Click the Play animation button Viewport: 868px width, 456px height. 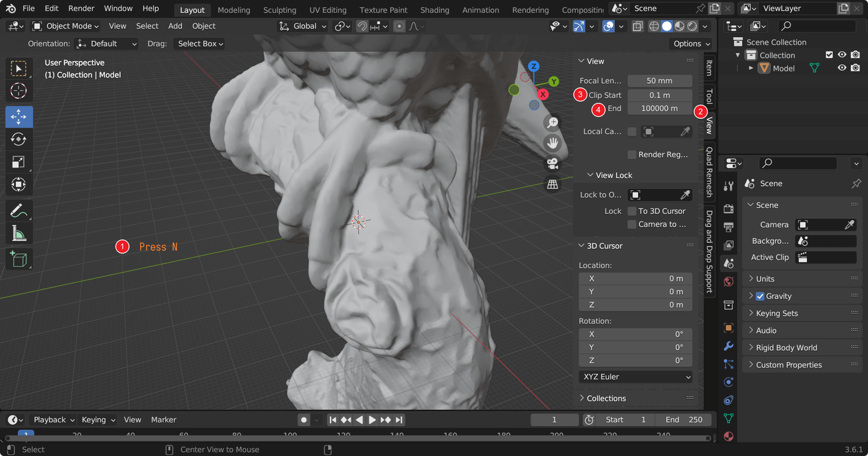[372, 420]
